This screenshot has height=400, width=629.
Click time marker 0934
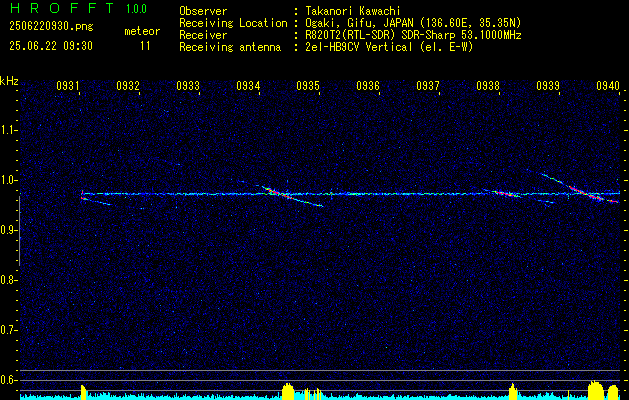pos(248,86)
